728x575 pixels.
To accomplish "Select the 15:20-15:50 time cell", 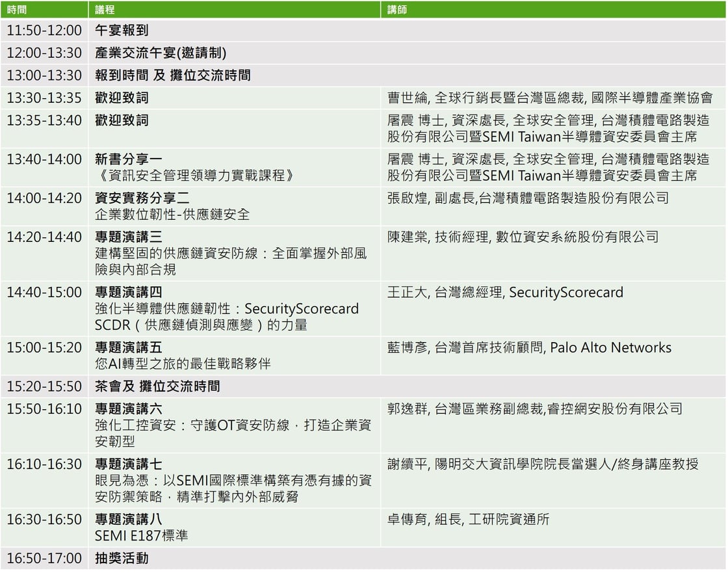I will pos(44,386).
